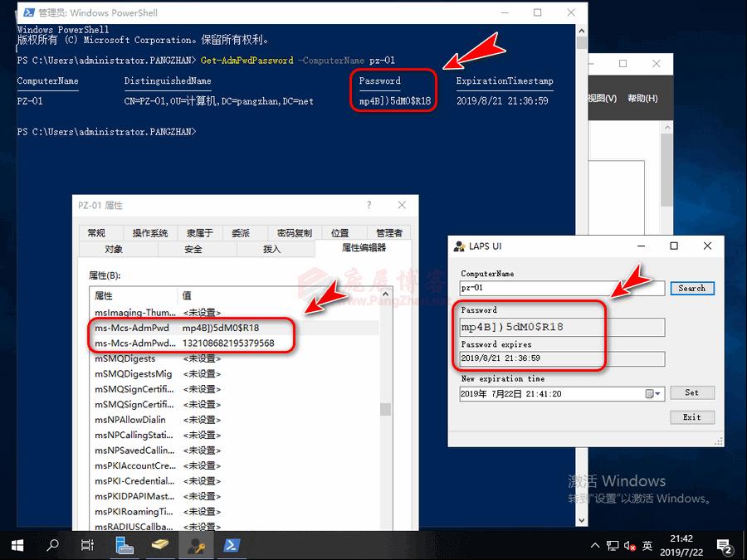747x560 pixels.
Task: Click the yellow toolbox icon on the taskbar
Action: click(161, 545)
